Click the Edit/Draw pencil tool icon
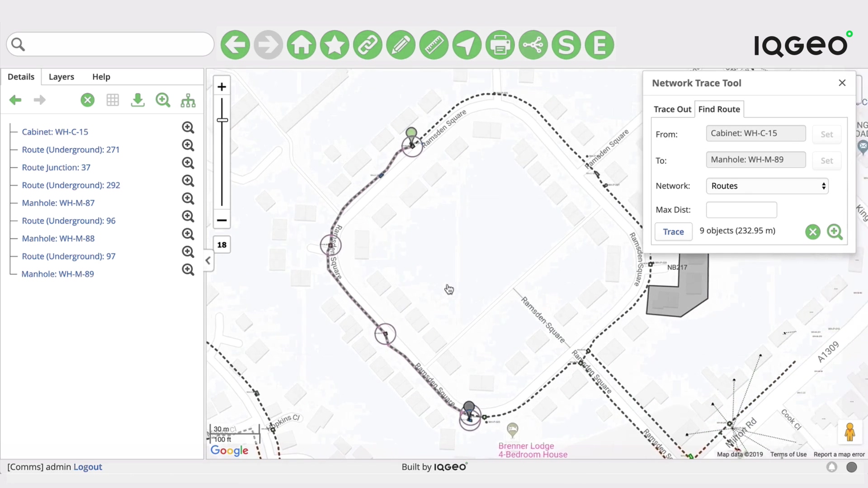Image resolution: width=868 pixels, height=488 pixels. pos(401,45)
